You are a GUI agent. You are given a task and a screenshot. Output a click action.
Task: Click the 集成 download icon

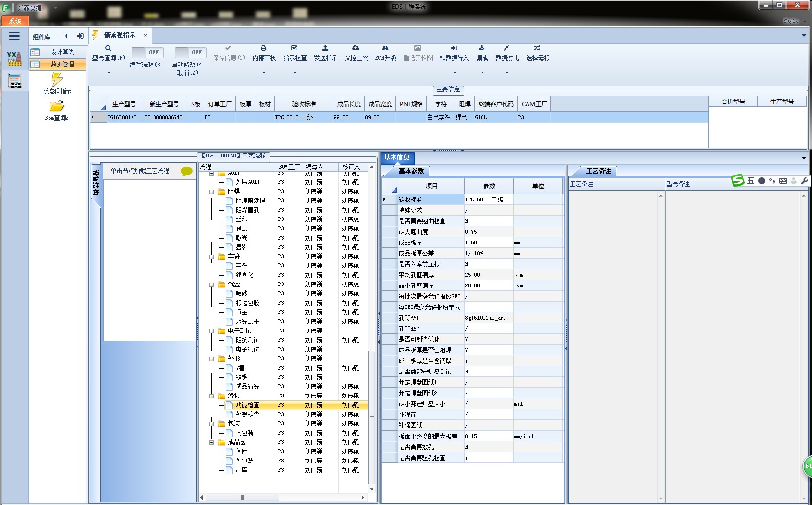tap(482, 48)
